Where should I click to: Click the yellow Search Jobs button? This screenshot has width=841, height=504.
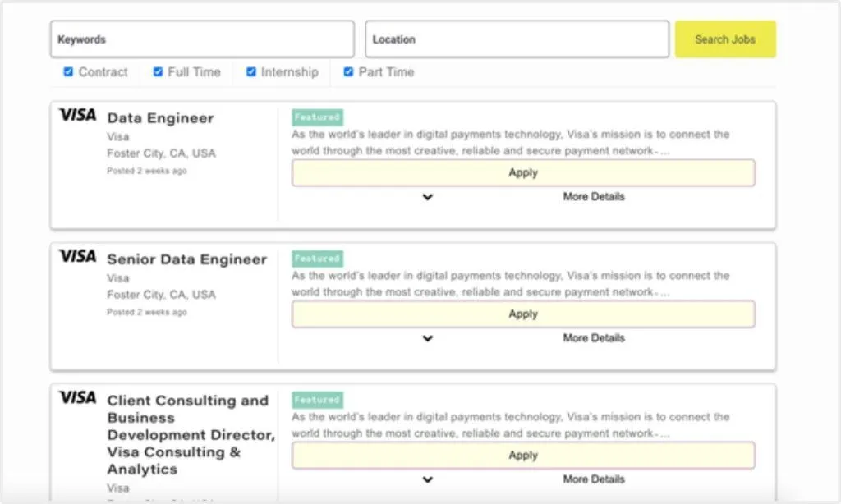[x=725, y=39]
